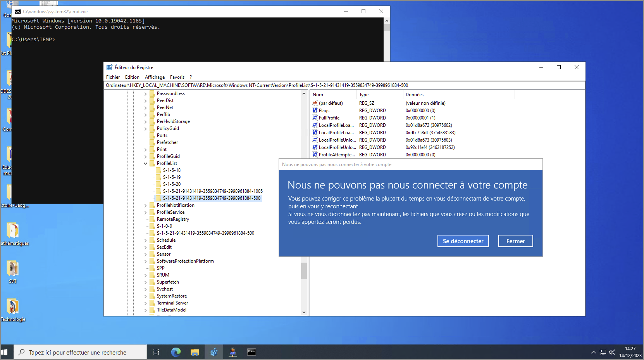Click the tree pane scroll down arrow
This screenshot has width=644, height=360.
click(304, 312)
